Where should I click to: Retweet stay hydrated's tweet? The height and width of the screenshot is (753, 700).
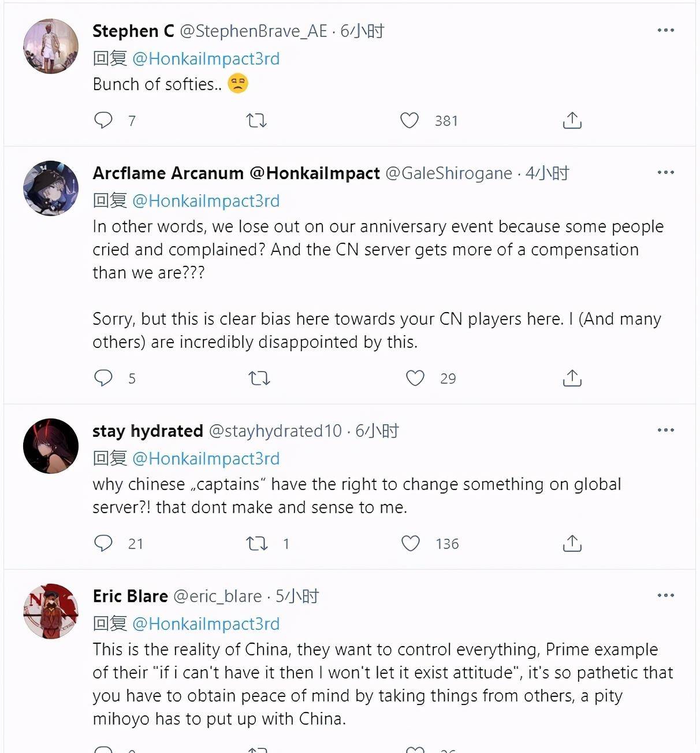pyautogui.click(x=256, y=543)
